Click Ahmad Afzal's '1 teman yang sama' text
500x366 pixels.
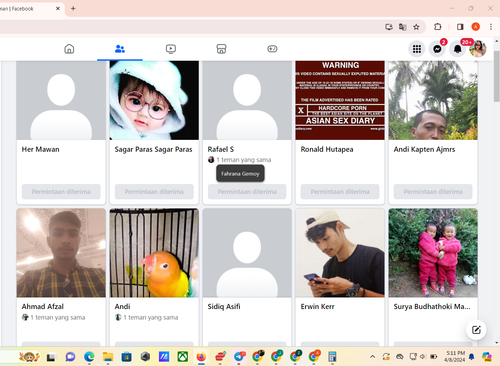pos(58,317)
